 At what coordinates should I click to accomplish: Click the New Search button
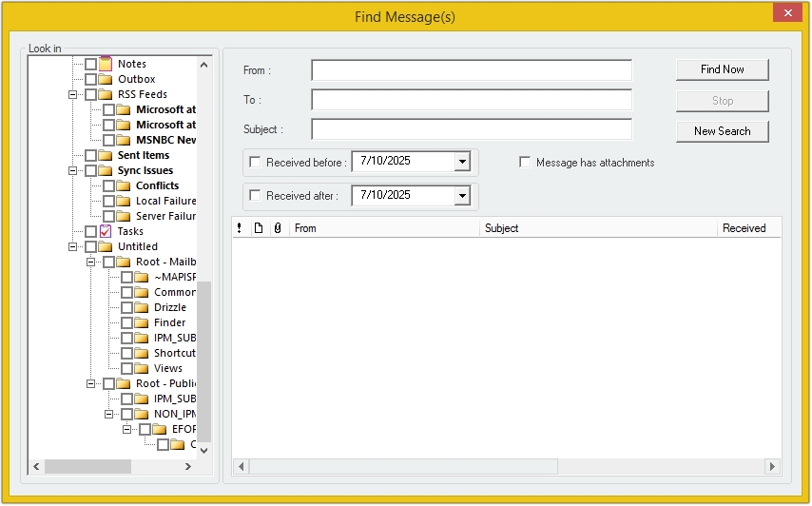pyautogui.click(x=723, y=131)
